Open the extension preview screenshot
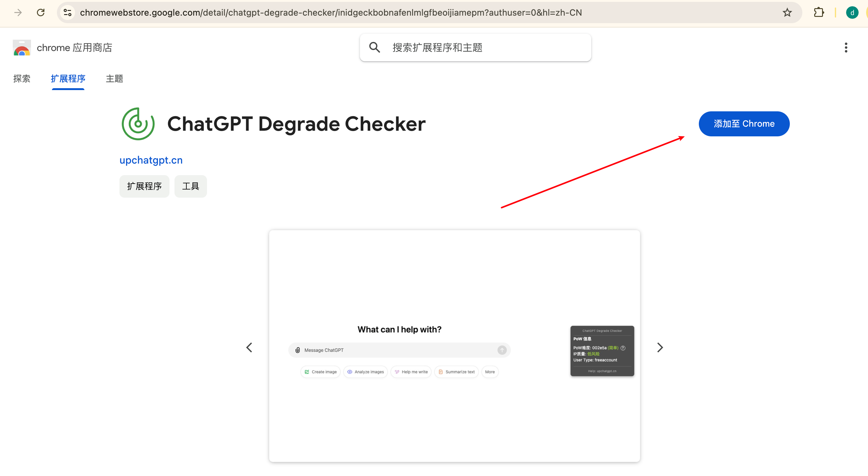 click(x=454, y=346)
